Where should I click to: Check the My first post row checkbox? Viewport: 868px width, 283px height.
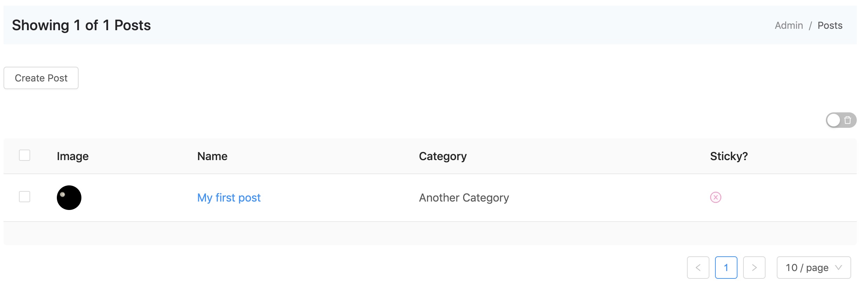[x=25, y=197]
